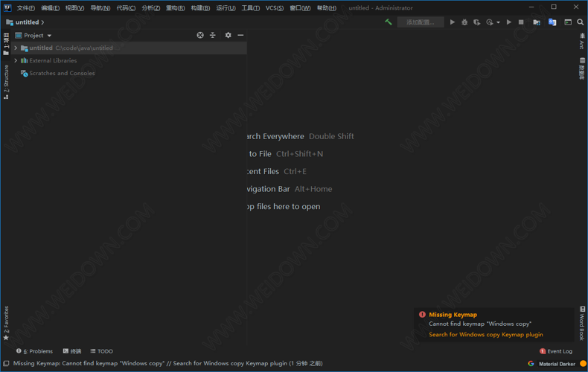Image resolution: width=588 pixels, height=372 pixels.
Task: Click the crosshair Select Opened File icon
Action: (200, 35)
